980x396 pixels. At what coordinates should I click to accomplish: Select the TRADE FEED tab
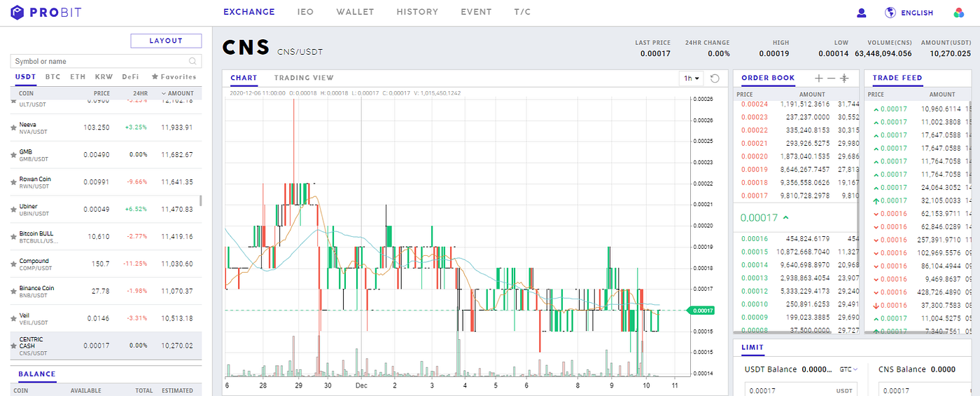897,78
